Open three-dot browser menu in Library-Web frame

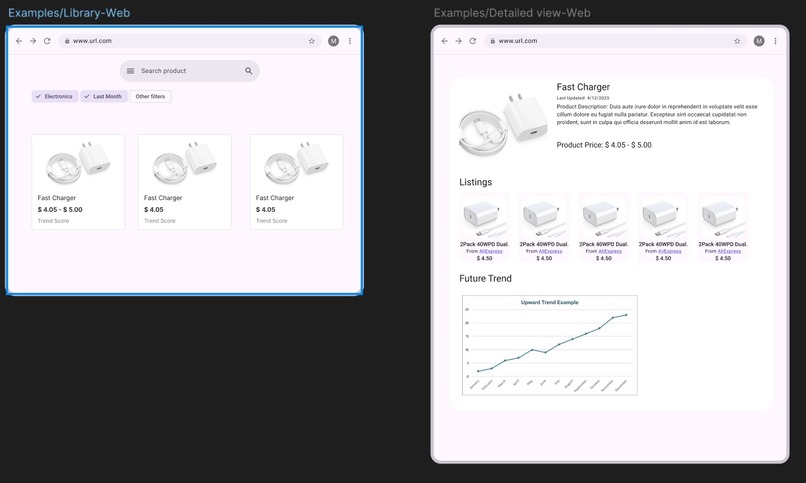click(350, 41)
